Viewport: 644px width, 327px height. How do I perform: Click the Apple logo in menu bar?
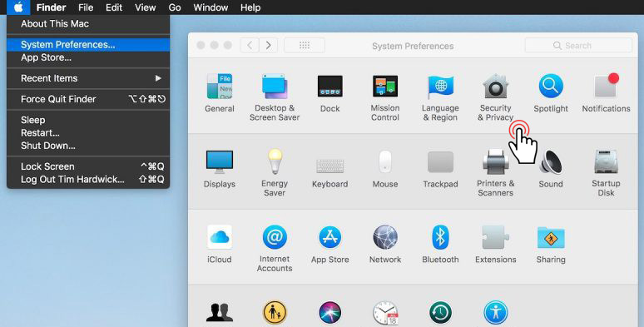click(18, 7)
